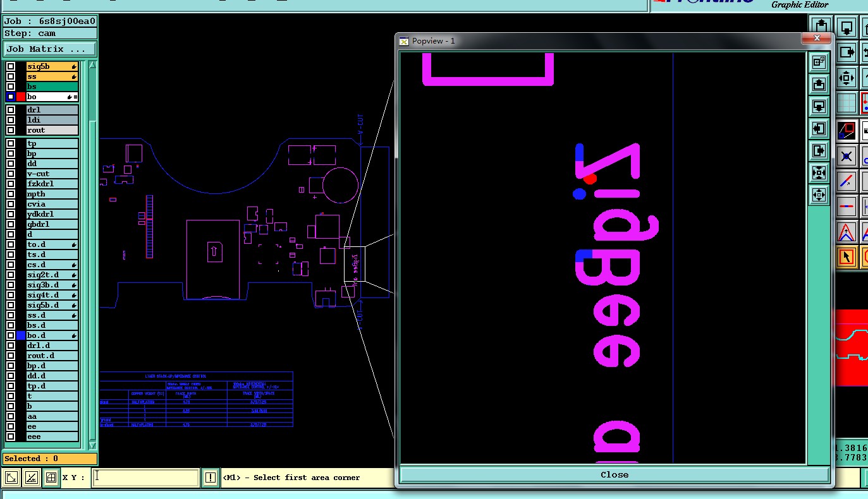Select layer name bp.d

click(x=52, y=366)
